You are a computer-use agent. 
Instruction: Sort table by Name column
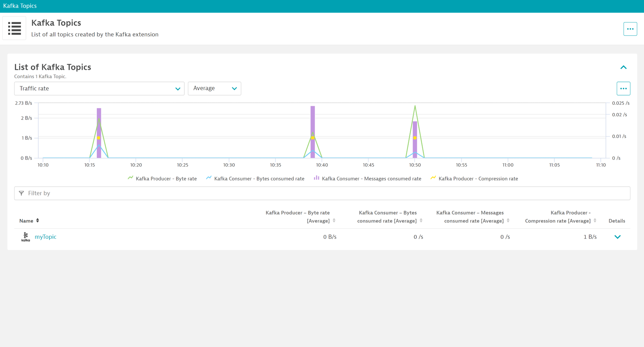point(38,221)
